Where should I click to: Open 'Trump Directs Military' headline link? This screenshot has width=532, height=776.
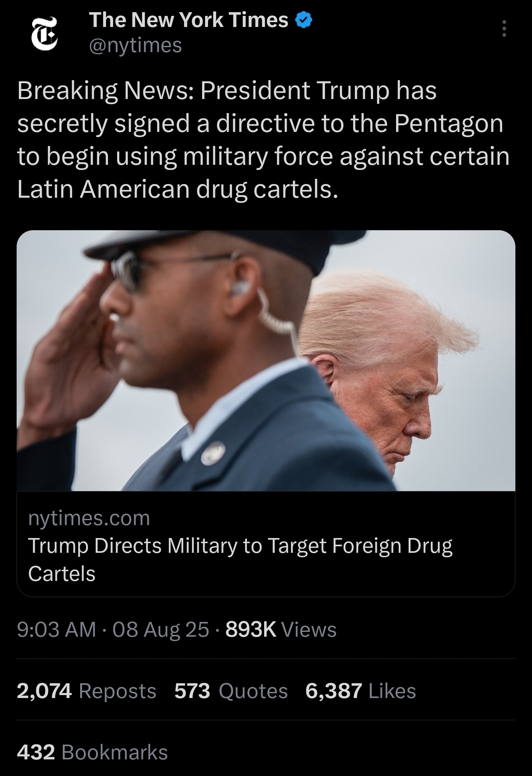pyautogui.click(x=240, y=559)
